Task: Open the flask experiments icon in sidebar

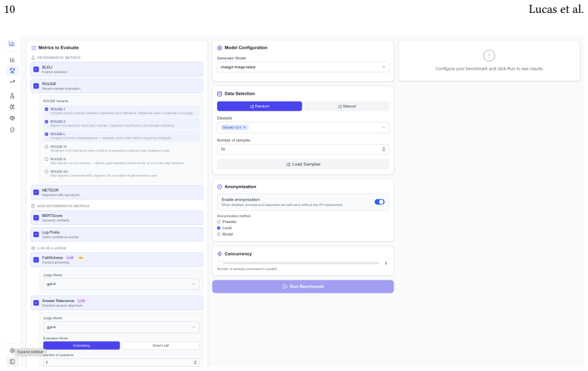Action: [12, 96]
